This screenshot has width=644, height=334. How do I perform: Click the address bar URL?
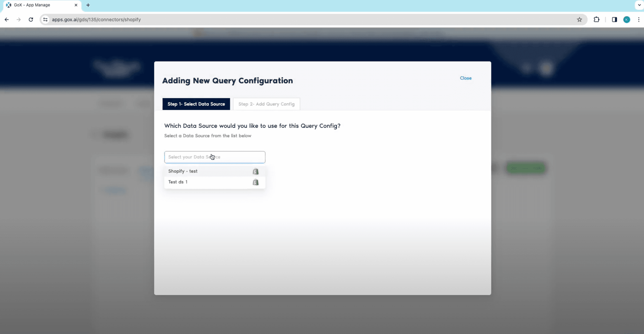tap(96, 20)
